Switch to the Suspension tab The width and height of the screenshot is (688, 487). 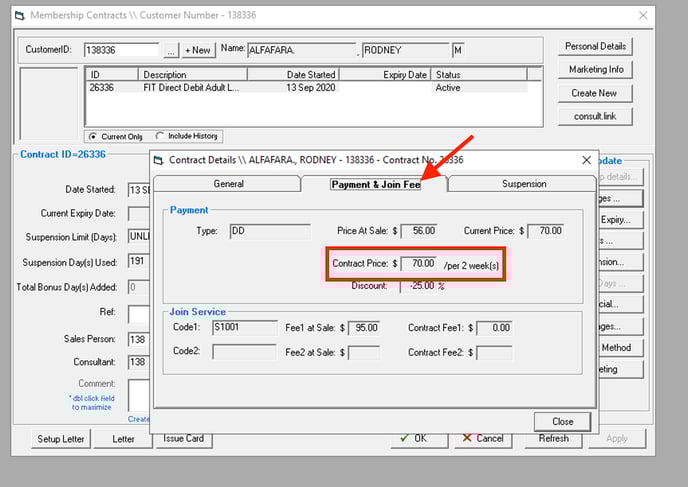pos(523,184)
